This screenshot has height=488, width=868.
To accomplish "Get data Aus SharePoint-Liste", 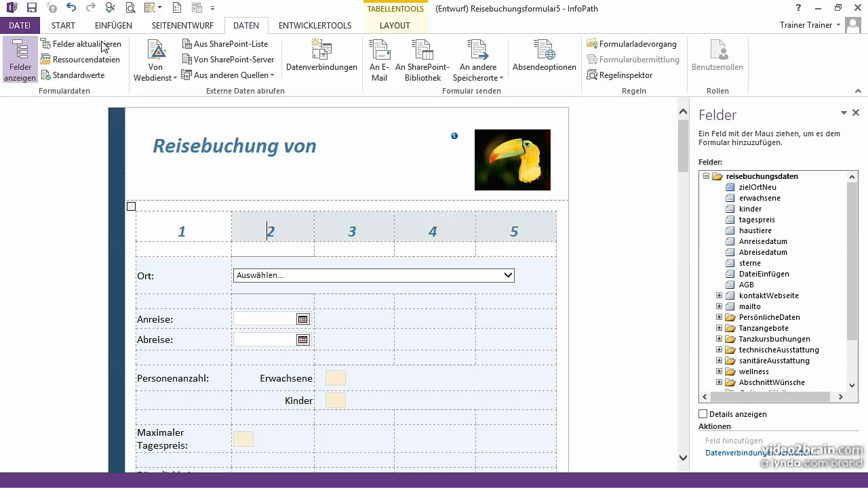I will click(226, 44).
